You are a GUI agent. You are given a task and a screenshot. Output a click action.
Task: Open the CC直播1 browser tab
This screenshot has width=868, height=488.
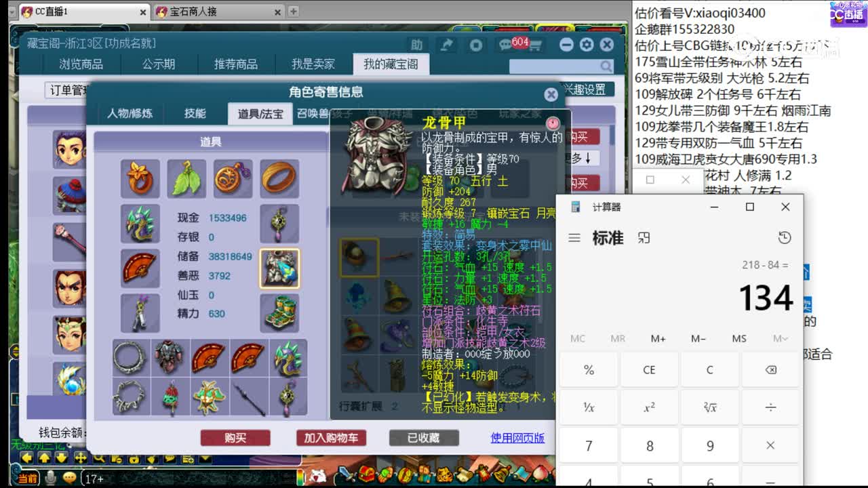(x=84, y=12)
